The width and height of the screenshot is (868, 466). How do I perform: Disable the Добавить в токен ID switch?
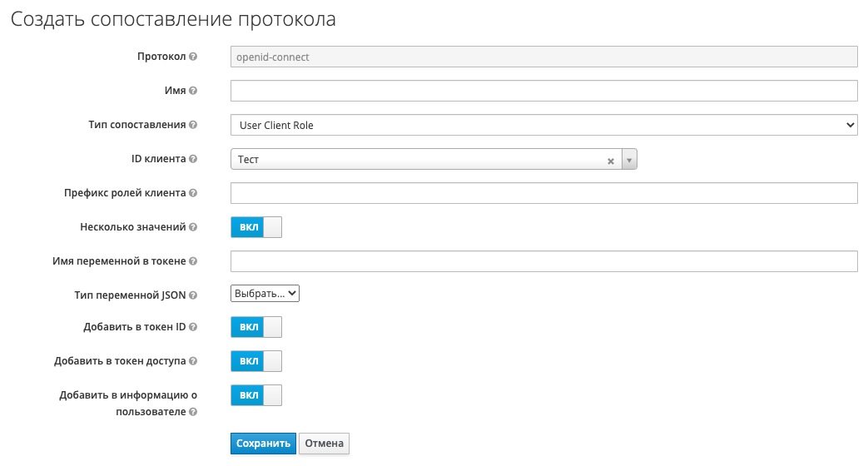click(x=256, y=327)
